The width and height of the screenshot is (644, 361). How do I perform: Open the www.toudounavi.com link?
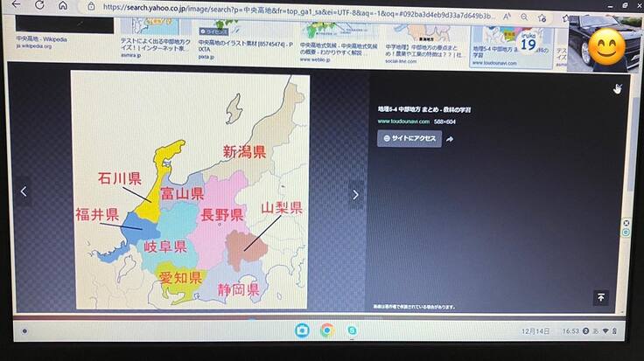pos(403,121)
